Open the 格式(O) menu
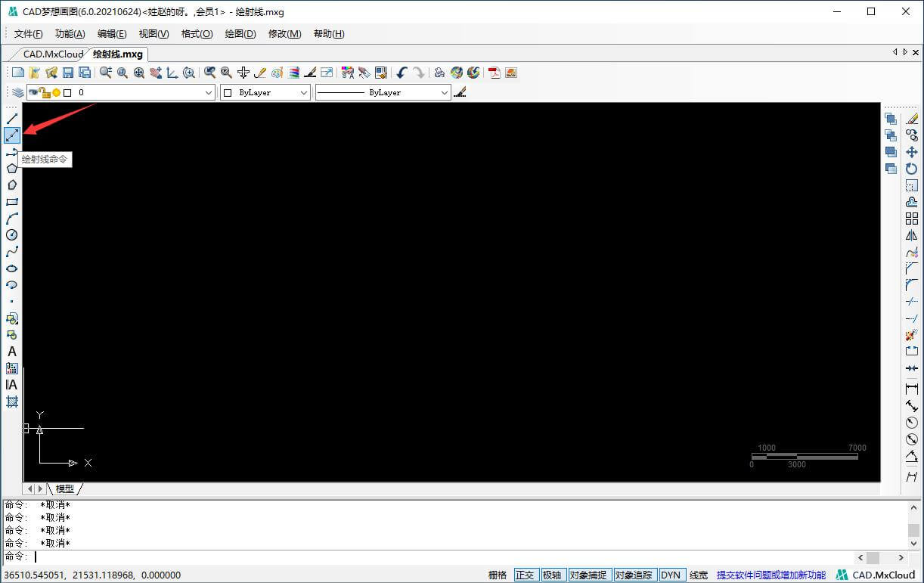 197,34
